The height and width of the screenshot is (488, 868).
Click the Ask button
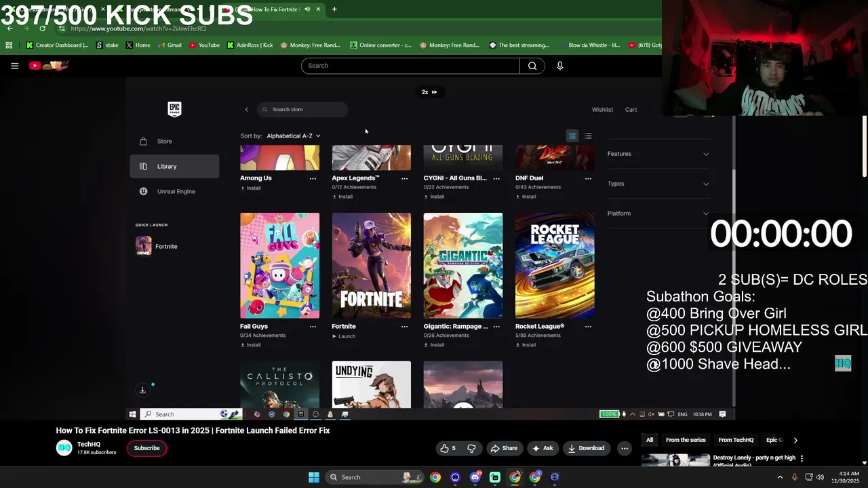coord(542,448)
